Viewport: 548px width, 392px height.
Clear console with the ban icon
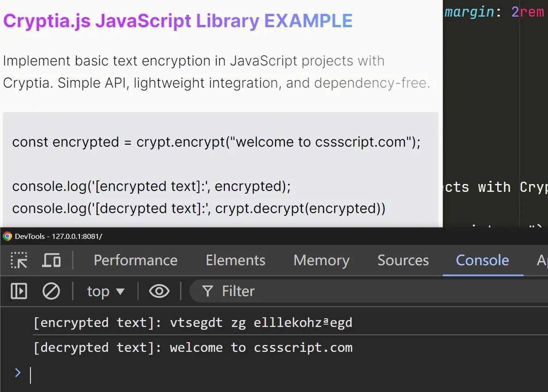point(51,291)
